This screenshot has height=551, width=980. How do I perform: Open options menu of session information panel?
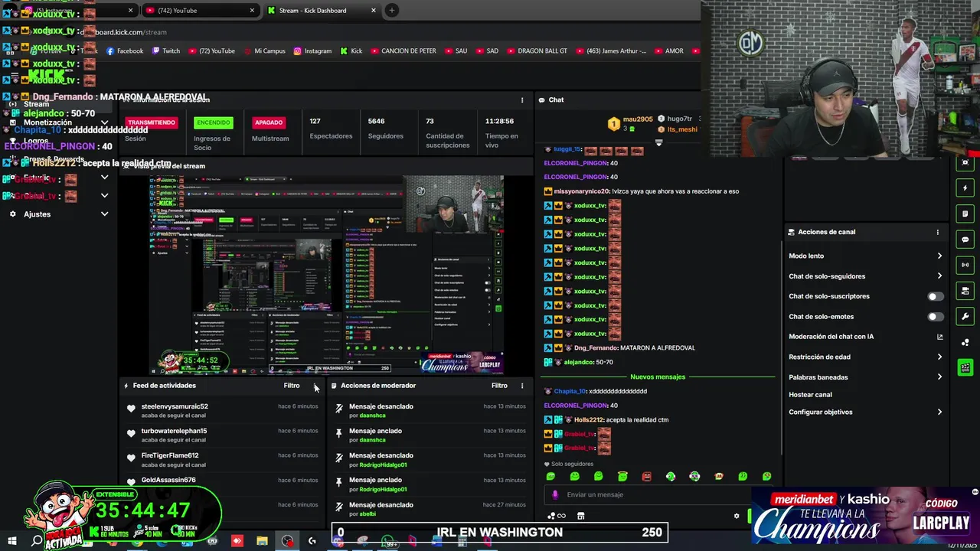point(522,100)
